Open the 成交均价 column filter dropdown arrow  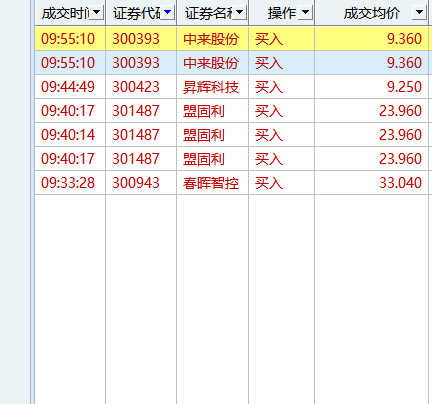tap(419, 13)
